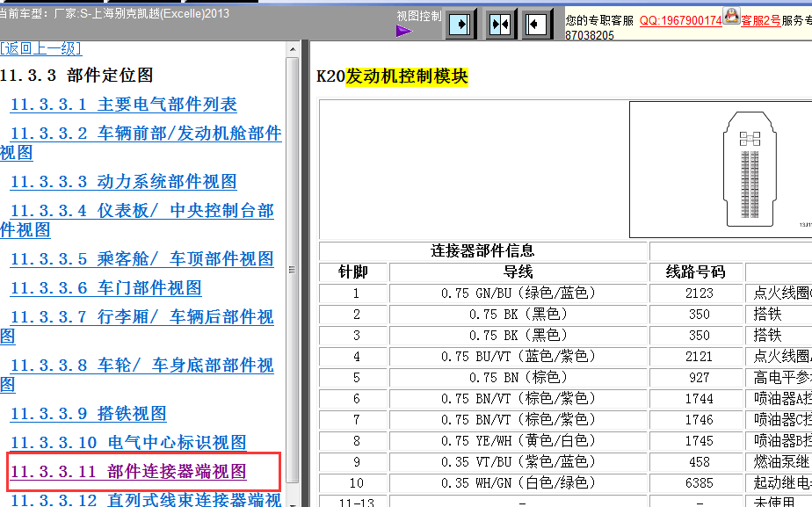
Task: Open 11.3.3.12 直列式线束连接器端视图
Action: tap(146, 500)
